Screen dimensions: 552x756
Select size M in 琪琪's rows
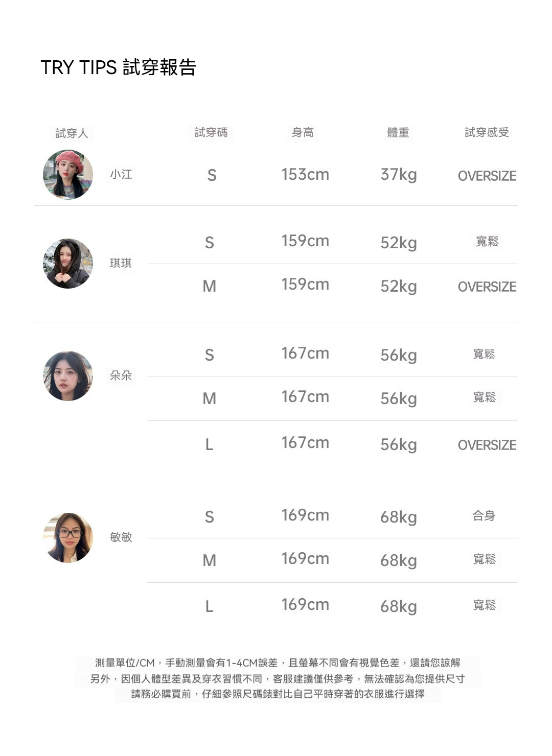(210, 286)
